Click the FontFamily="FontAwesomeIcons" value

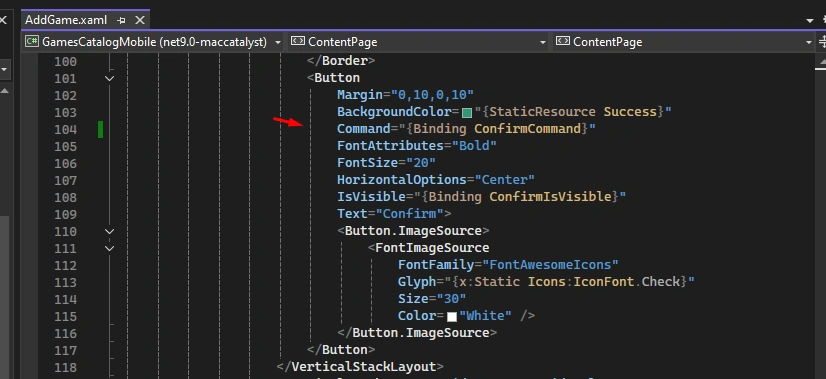point(550,265)
